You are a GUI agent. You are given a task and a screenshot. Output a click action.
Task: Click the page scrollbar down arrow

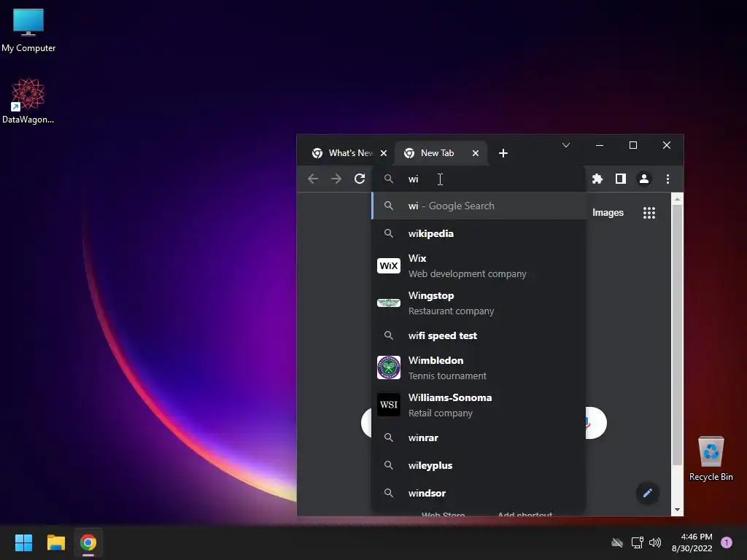pyautogui.click(x=677, y=510)
